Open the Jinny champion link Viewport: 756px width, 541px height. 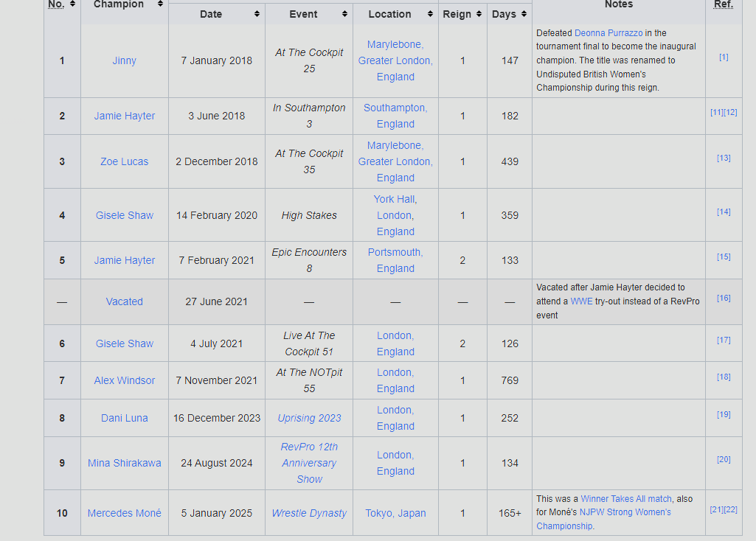[124, 60]
